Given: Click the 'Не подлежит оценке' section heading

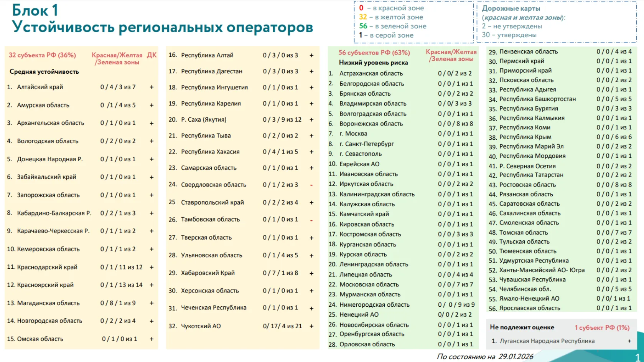Looking at the screenshot, I should pyautogui.click(x=522, y=327).
